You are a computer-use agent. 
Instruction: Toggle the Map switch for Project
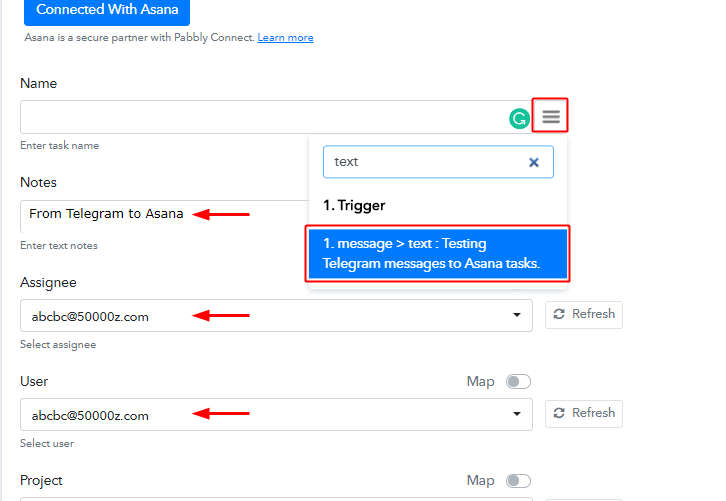coord(518,481)
